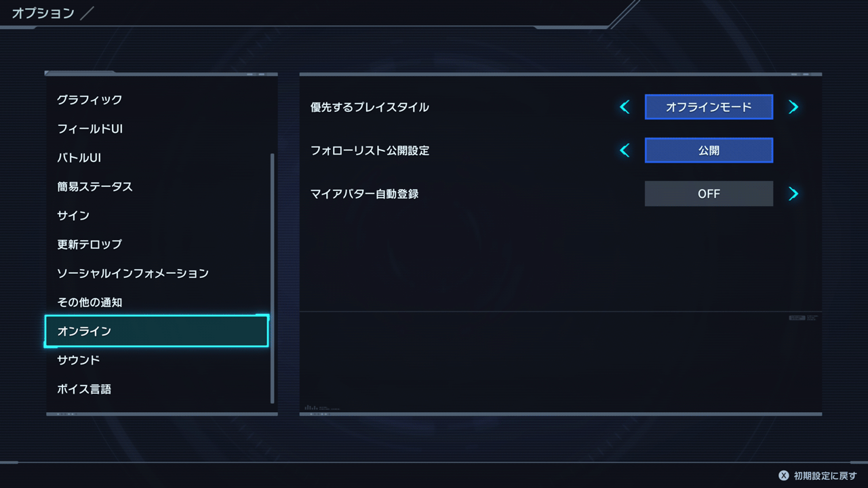
Task: Select the オフラインモード value box
Action: (x=709, y=107)
